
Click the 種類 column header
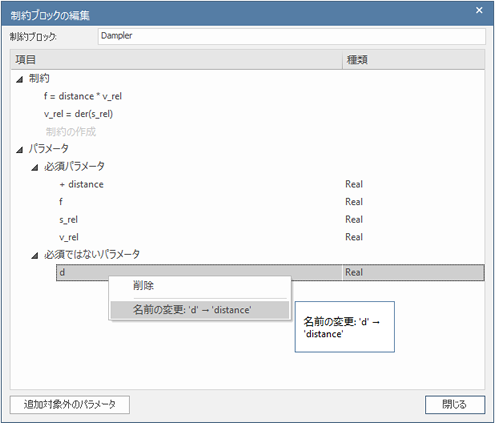[413, 60]
